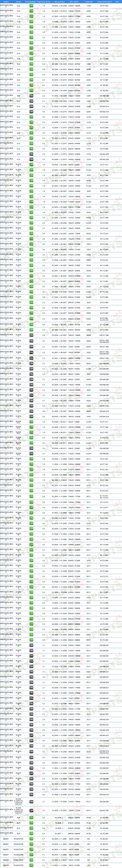Select engine code OM 629.910 cell
Viewport: 122px width, 868px height.
point(104,795)
